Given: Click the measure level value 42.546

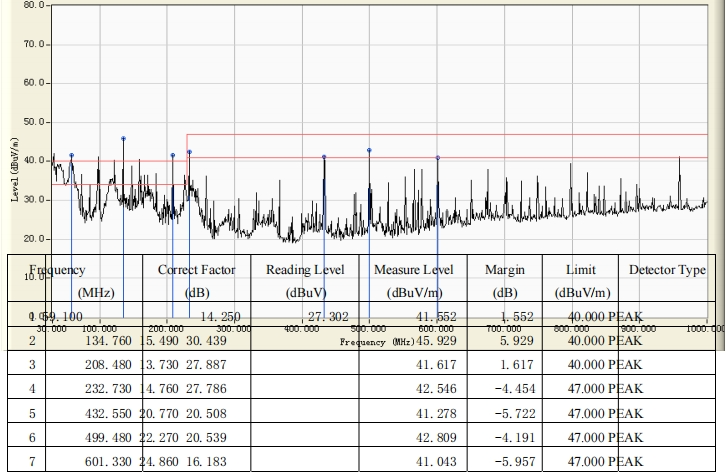Looking at the screenshot, I should coord(436,389).
